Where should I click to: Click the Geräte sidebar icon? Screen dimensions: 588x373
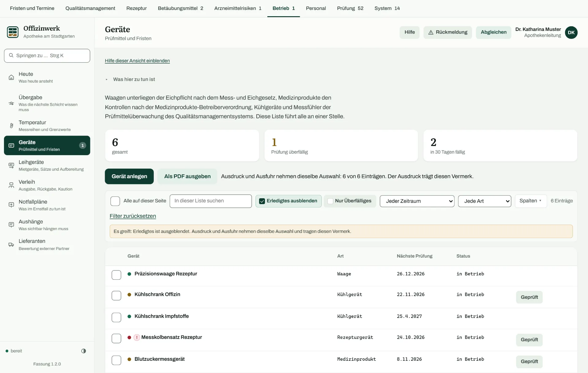coord(11,145)
